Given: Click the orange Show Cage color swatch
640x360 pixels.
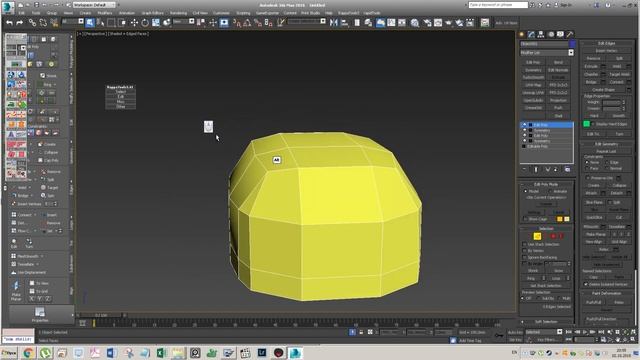Looking at the screenshot, I should pos(560,219).
